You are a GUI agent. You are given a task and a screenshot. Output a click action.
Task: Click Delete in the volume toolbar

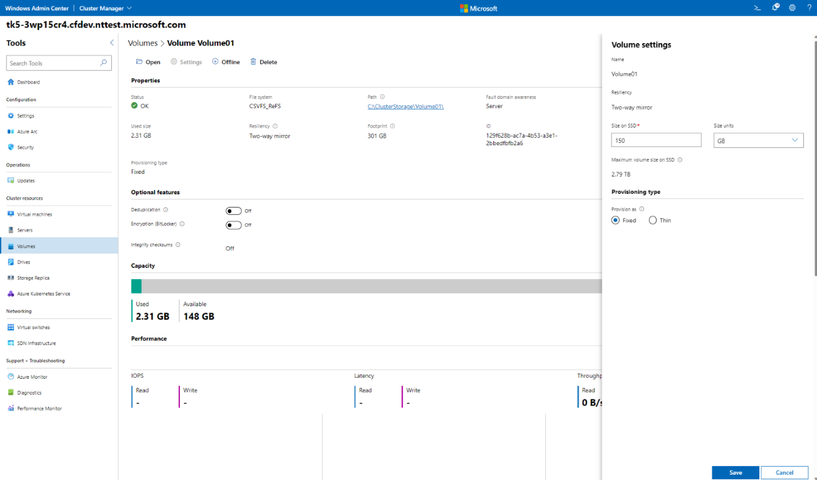pyautogui.click(x=264, y=62)
